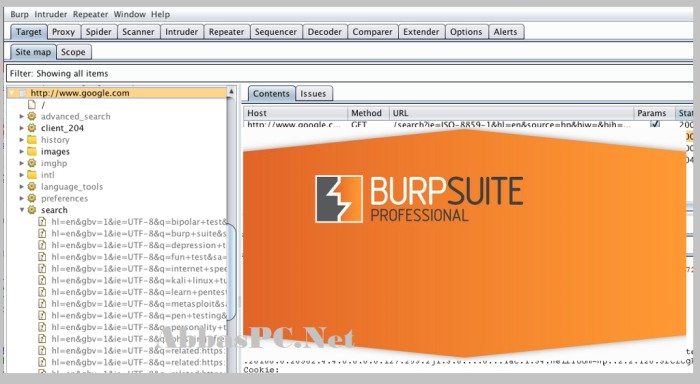The height and width of the screenshot is (384, 700).
Task: Switch to the Target tab
Action: click(29, 32)
